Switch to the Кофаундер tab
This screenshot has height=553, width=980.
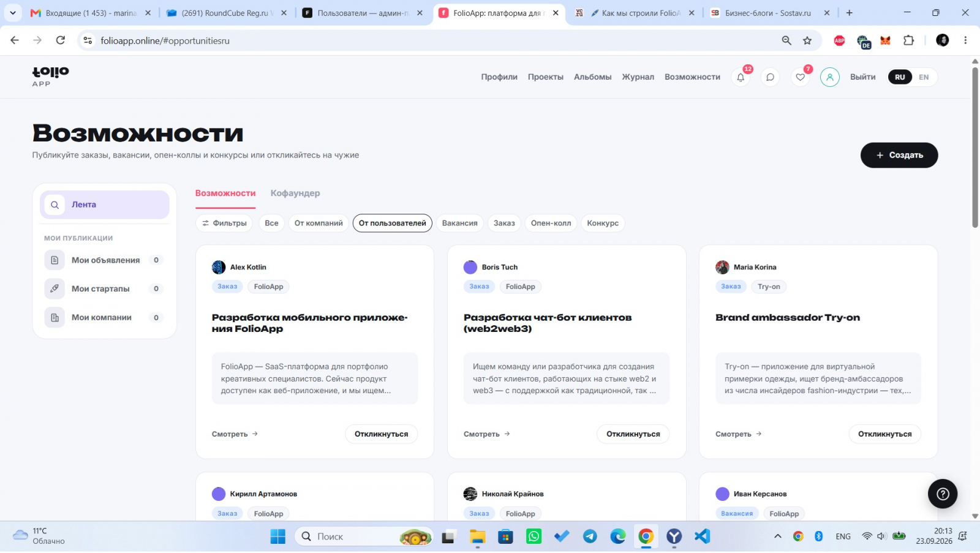click(295, 194)
